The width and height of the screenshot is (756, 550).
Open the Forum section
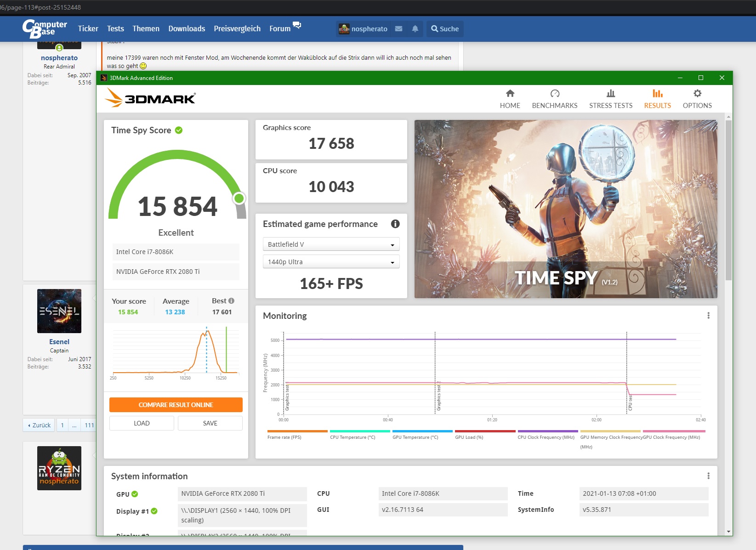click(x=280, y=28)
